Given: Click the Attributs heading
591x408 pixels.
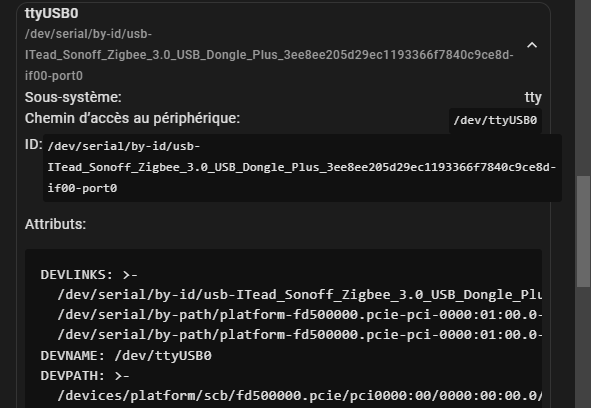Looking at the screenshot, I should pyautogui.click(x=55, y=224).
